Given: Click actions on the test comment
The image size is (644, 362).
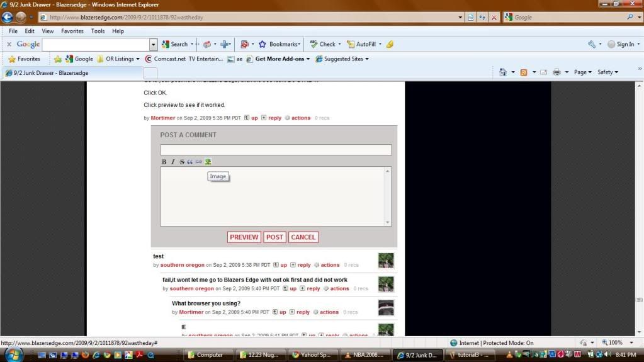Looking at the screenshot, I should [x=330, y=265].
